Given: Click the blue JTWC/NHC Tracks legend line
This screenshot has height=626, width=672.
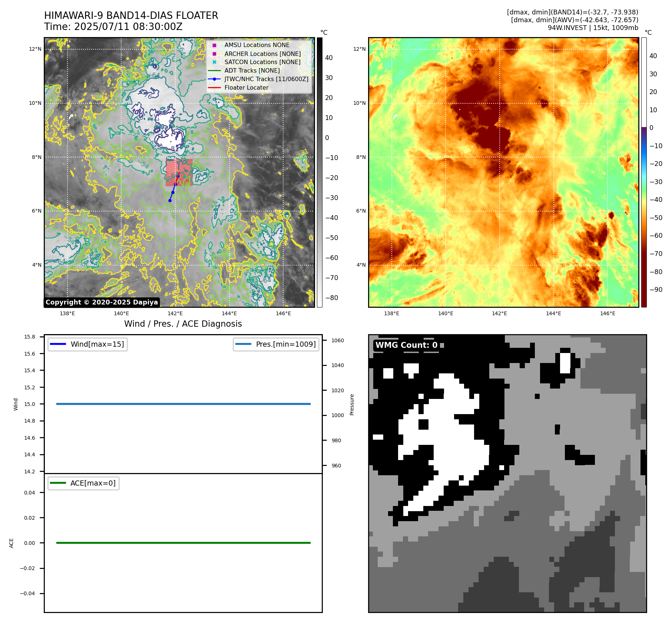Looking at the screenshot, I should (214, 79).
